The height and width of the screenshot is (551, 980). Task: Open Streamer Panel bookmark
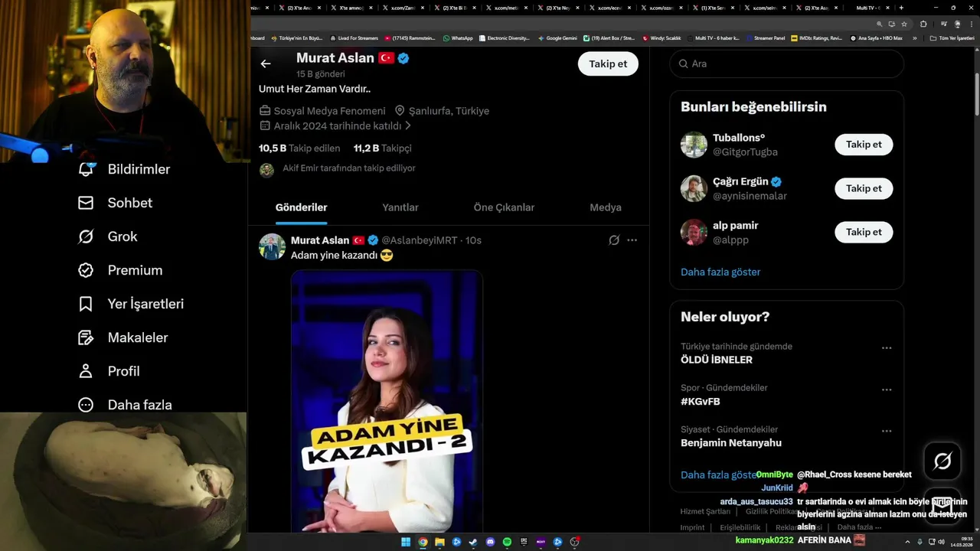pos(765,37)
